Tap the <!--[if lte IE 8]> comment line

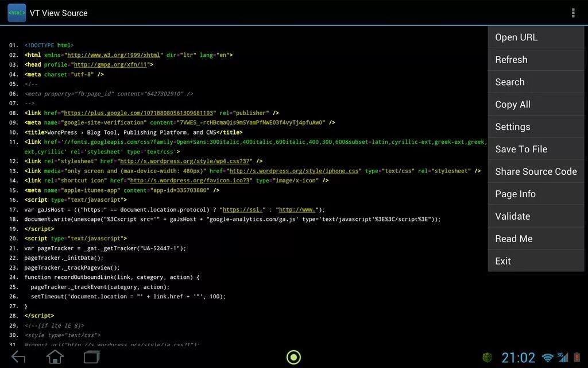coord(55,325)
